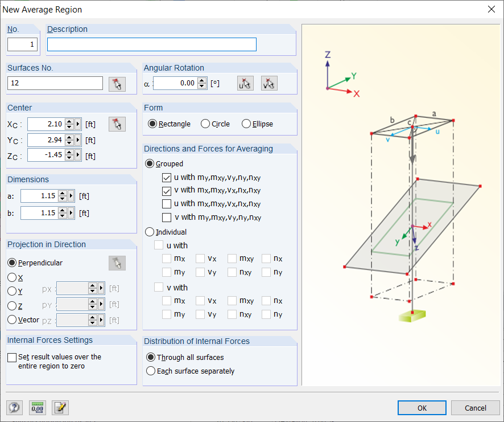Set rotation angle via u-axis pick icon
The height and width of the screenshot is (422, 504).
pyautogui.click(x=245, y=83)
